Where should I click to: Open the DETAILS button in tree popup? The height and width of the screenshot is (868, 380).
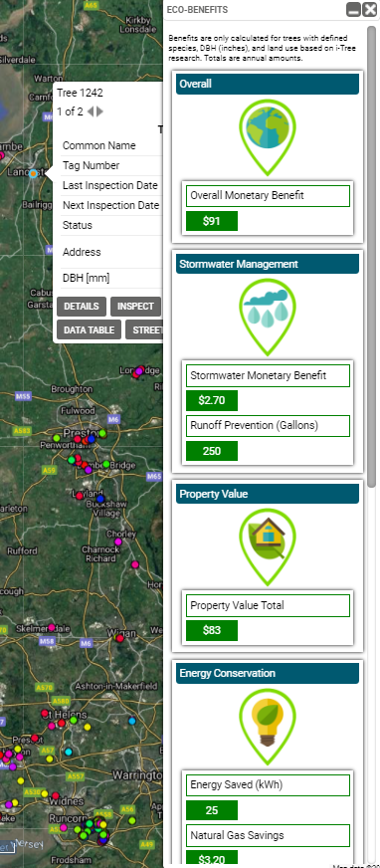pyautogui.click(x=82, y=307)
